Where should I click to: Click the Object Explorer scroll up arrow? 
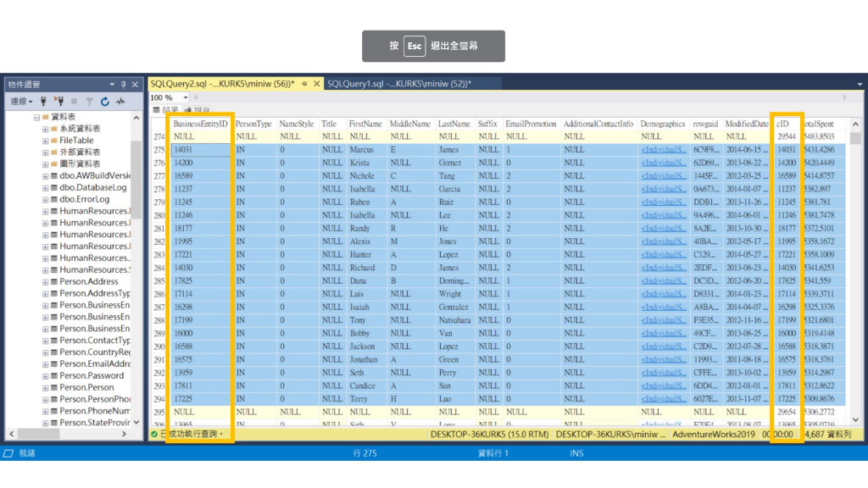136,117
